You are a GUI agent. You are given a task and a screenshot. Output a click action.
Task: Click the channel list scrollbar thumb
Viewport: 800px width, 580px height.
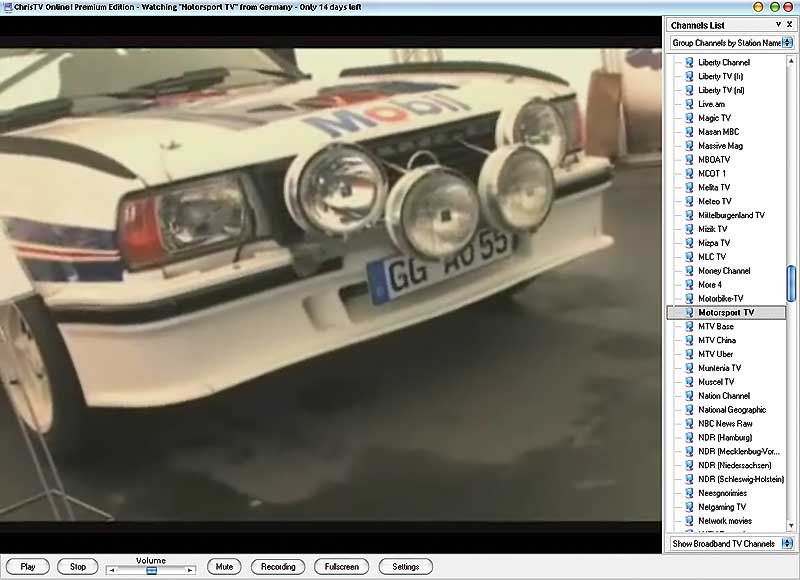pos(791,283)
